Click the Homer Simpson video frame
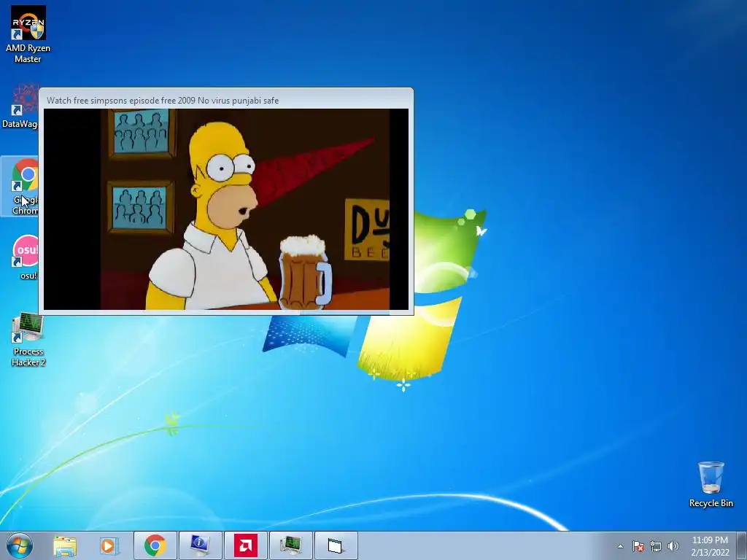The image size is (747, 560). [x=226, y=209]
